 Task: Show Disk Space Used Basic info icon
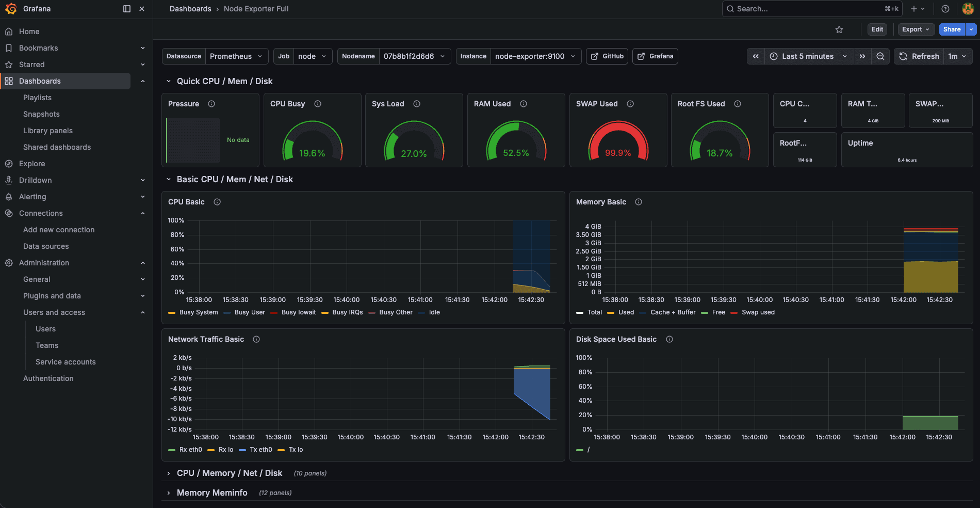(x=669, y=339)
